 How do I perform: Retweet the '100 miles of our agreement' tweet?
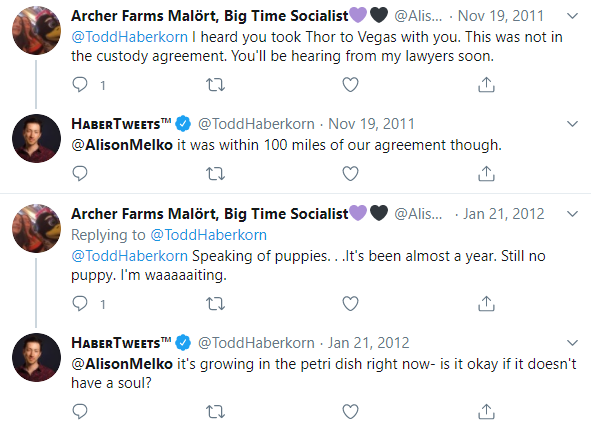click(x=215, y=174)
